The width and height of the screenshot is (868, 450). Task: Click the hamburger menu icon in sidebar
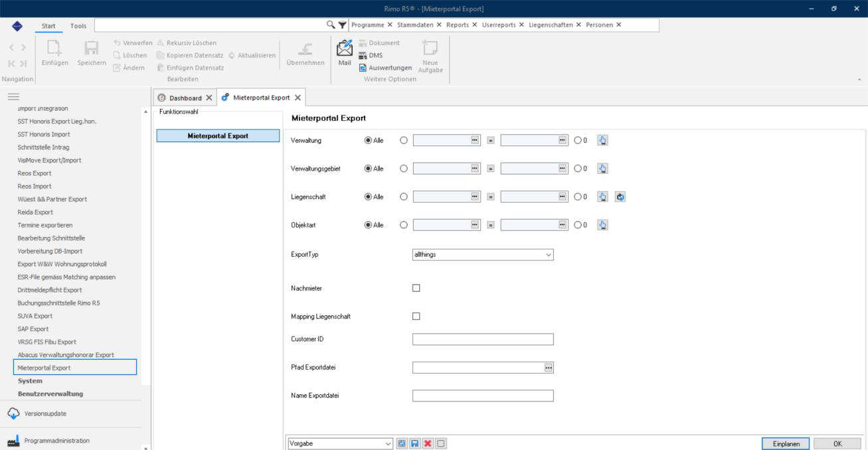click(x=12, y=97)
